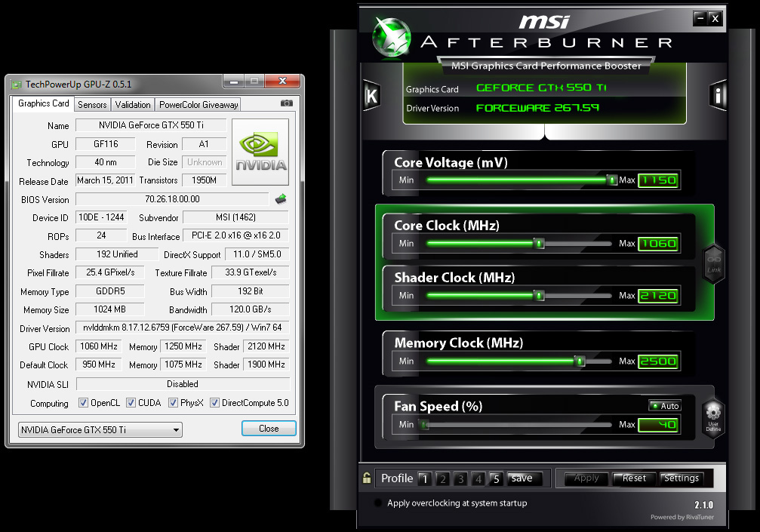
Task: Click the Bandwidth field 120.0 GB/s
Action: click(250, 309)
